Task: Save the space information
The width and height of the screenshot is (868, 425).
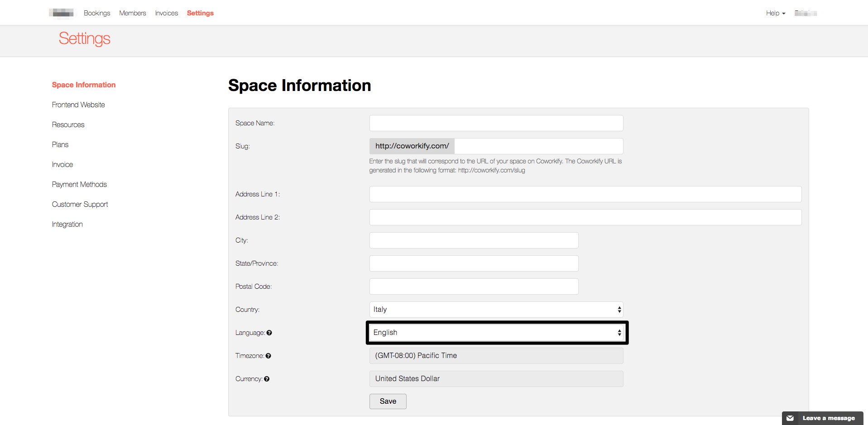Action: point(388,401)
